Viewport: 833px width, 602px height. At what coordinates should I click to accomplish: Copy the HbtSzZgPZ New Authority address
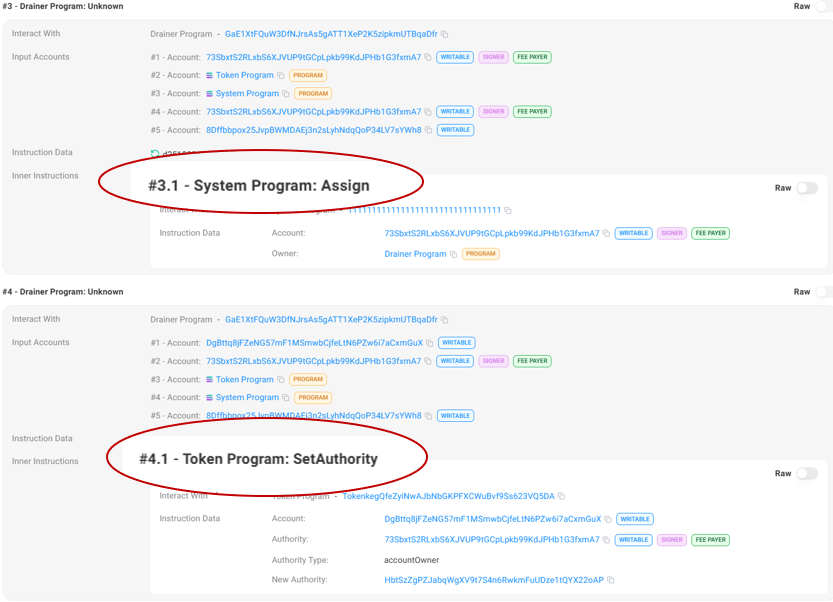pos(611,580)
